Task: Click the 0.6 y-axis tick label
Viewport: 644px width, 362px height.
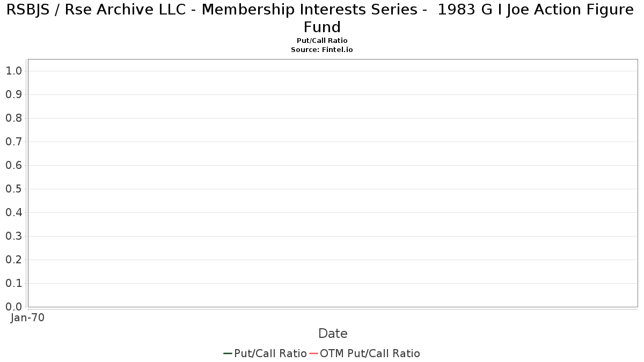Action: tap(13, 165)
